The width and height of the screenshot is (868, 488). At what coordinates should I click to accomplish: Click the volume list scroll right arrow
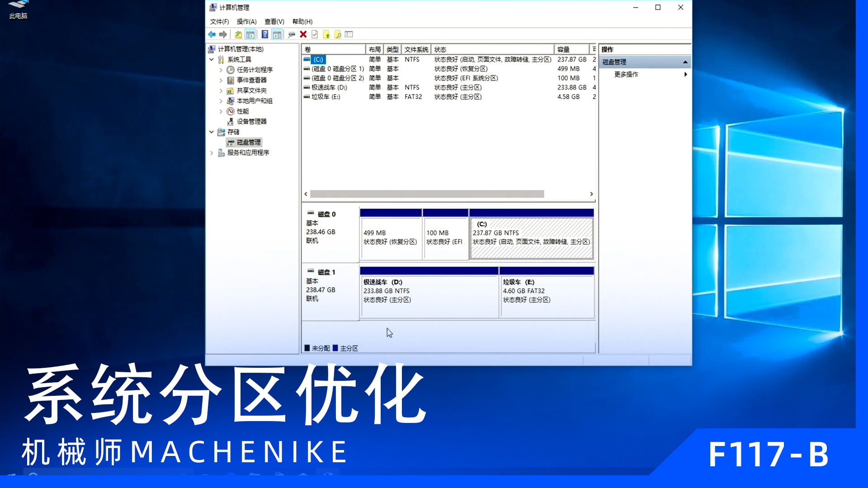click(x=591, y=194)
